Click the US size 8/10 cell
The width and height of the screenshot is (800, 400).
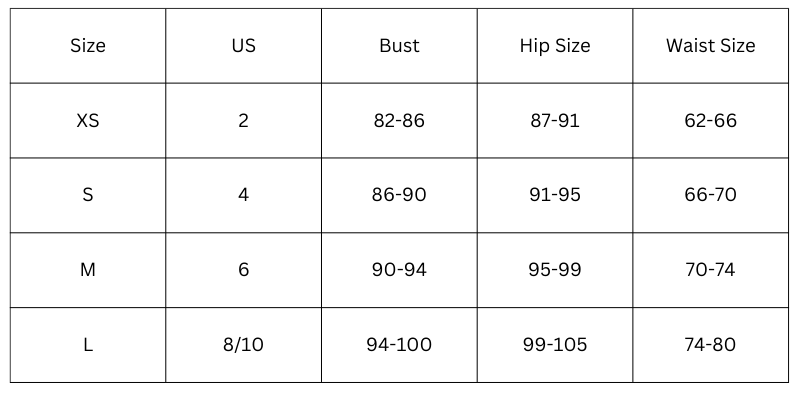[x=243, y=345]
